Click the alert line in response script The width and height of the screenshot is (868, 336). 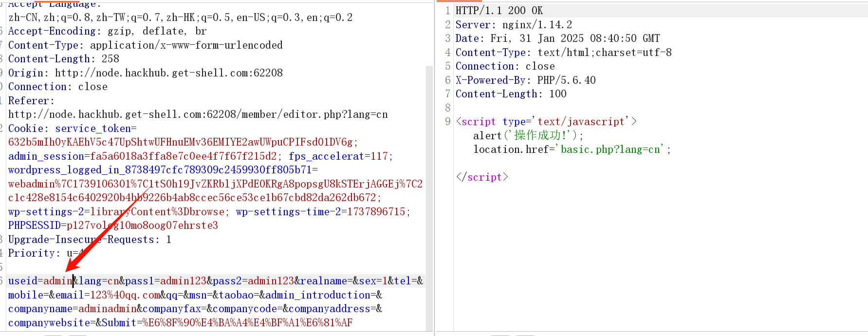(528, 135)
